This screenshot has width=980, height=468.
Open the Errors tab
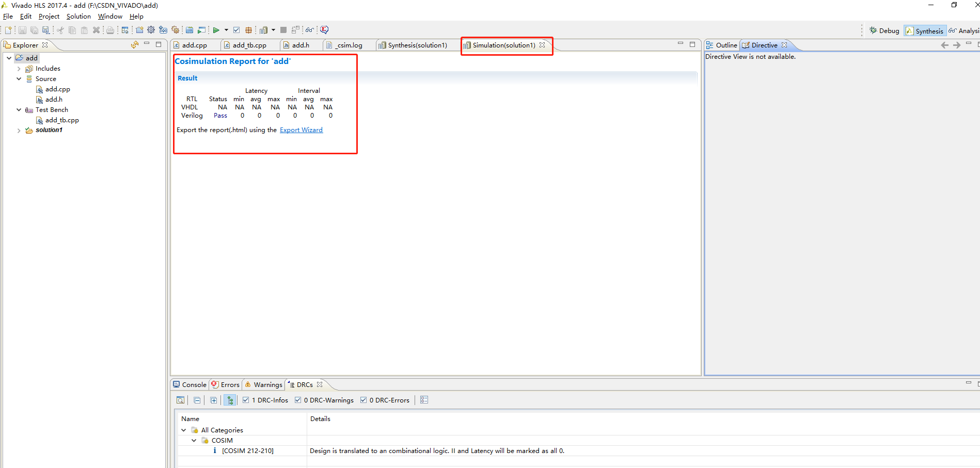click(225, 384)
